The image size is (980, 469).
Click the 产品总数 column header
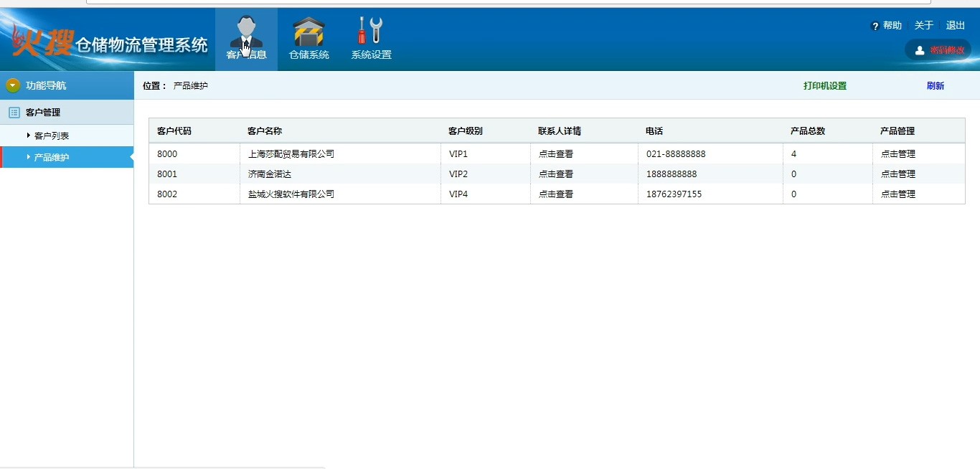click(x=808, y=131)
